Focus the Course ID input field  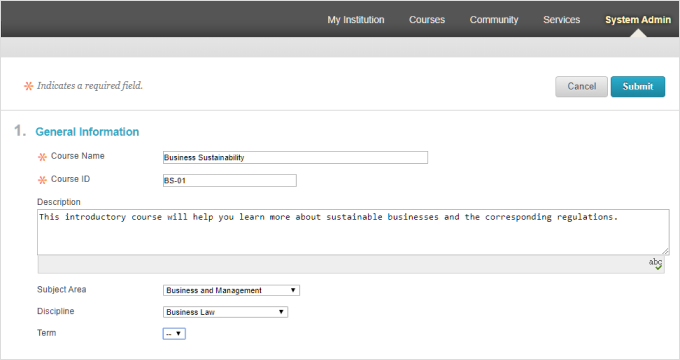(230, 180)
